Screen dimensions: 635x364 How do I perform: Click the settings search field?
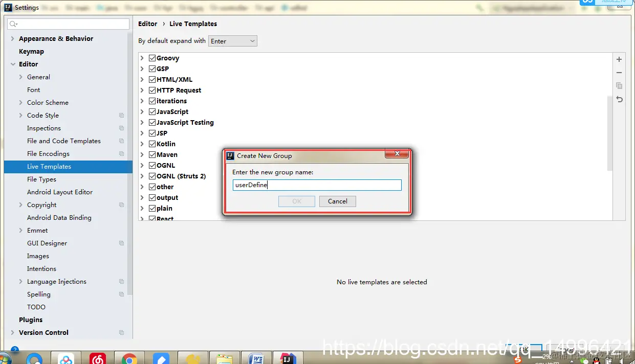click(x=69, y=24)
